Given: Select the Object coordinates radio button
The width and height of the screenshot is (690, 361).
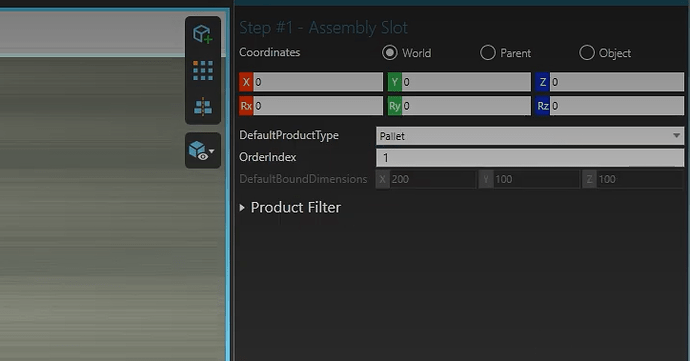Looking at the screenshot, I should point(587,53).
